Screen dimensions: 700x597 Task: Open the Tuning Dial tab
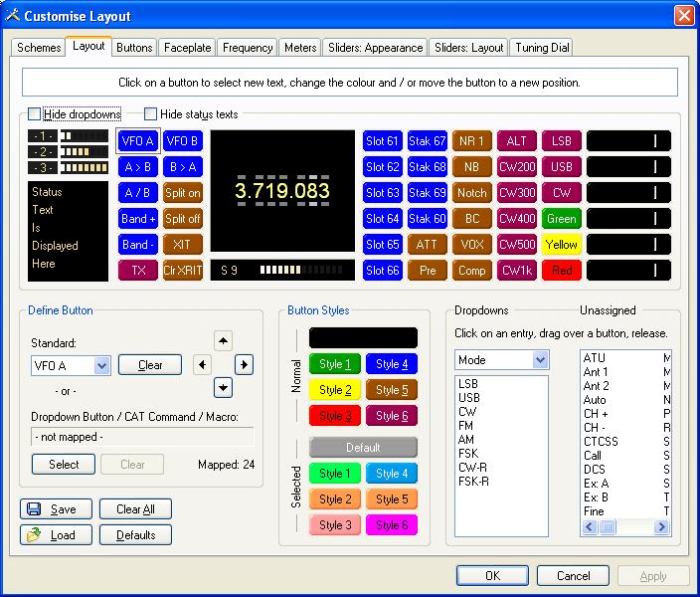tap(542, 48)
